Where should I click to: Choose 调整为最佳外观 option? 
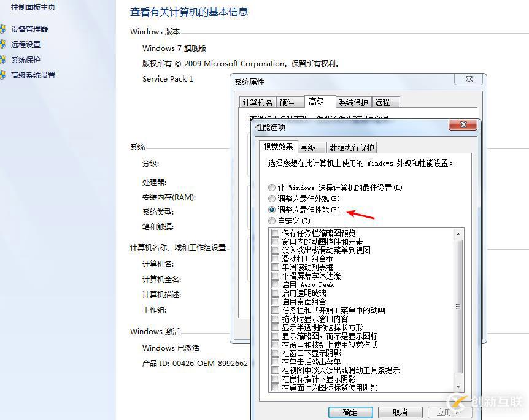271,199
